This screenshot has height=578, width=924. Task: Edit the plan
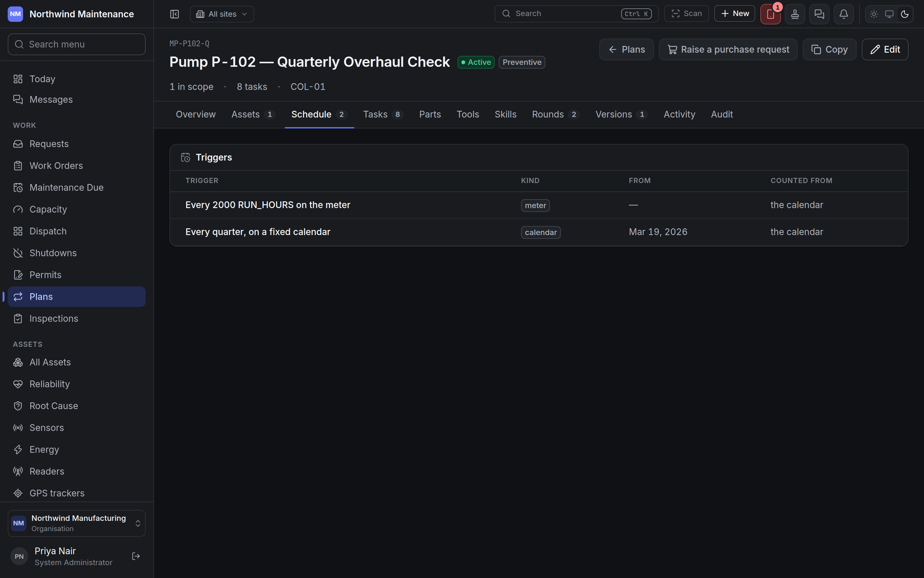pyautogui.click(x=885, y=49)
